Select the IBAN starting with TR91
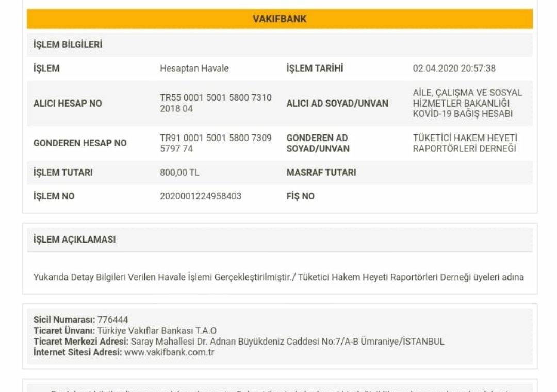 [216, 143]
